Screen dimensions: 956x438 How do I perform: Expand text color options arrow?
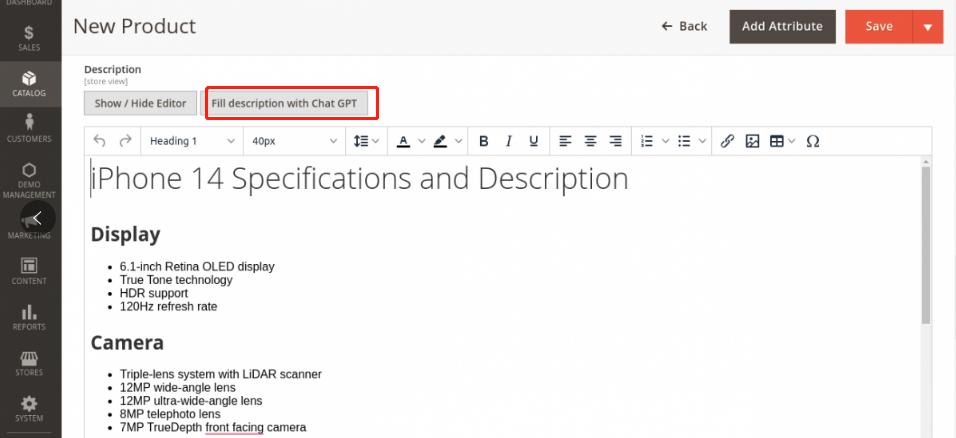pos(421,142)
